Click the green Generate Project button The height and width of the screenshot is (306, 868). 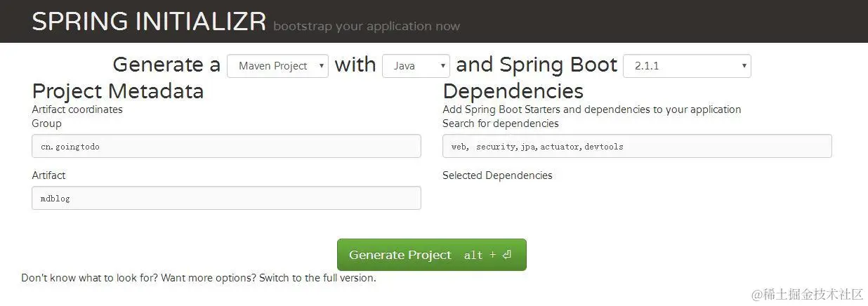coord(431,255)
